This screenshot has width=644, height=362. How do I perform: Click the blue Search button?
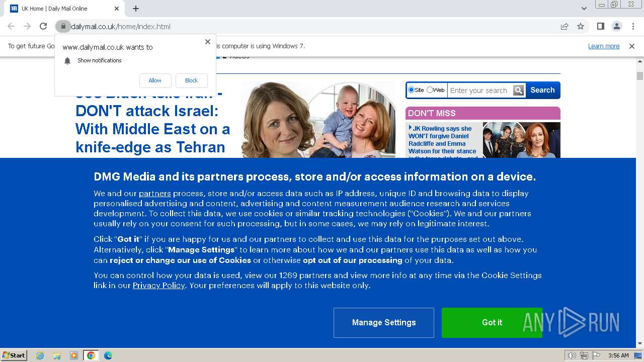click(x=542, y=90)
